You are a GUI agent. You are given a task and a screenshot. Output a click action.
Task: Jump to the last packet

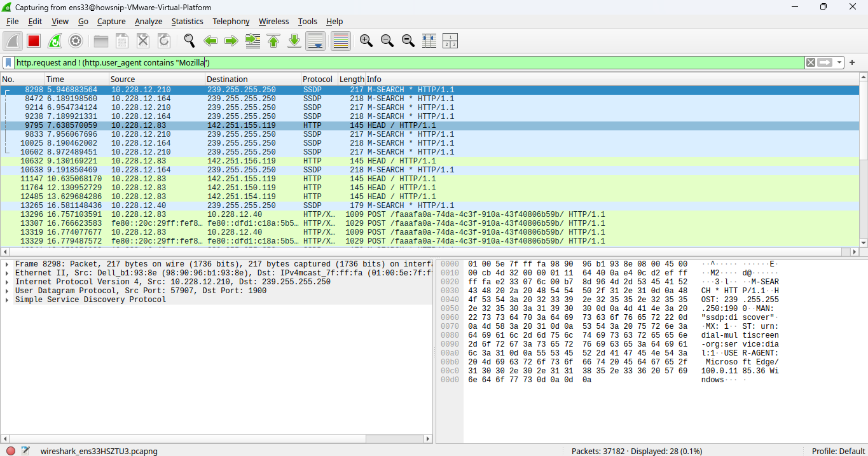click(x=294, y=41)
